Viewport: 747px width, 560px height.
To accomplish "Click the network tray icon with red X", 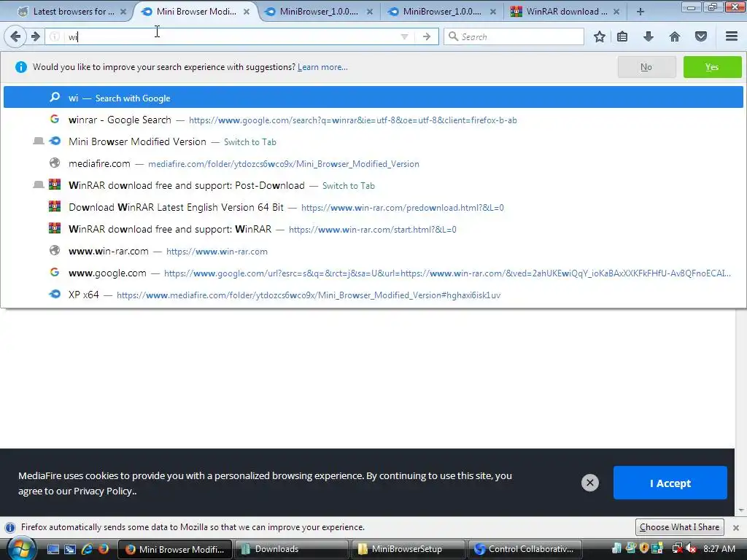I will [x=677, y=549].
